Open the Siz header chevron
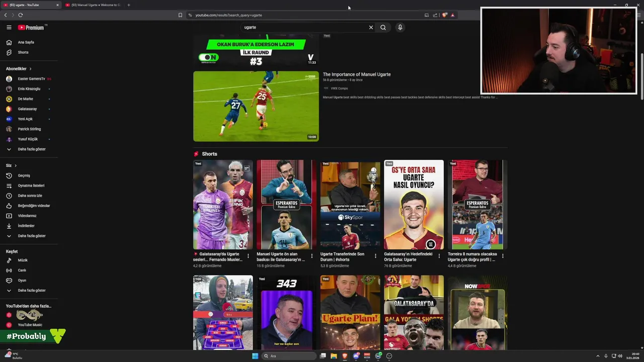Screen dimensions: 644x362 coord(16,165)
